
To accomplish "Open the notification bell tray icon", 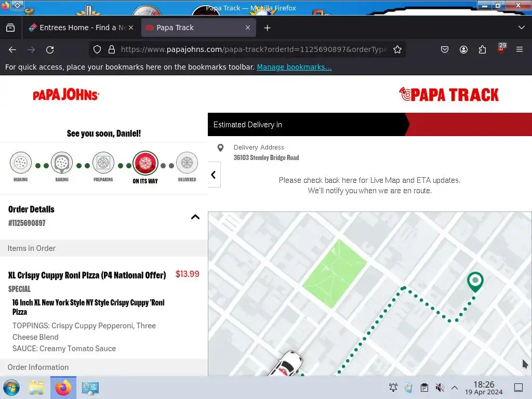I will (393, 388).
